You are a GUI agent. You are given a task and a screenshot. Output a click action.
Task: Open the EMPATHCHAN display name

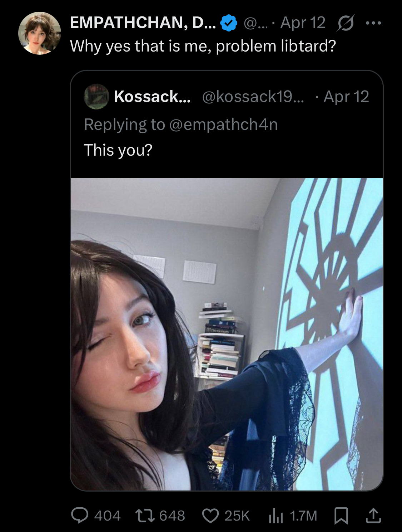click(x=143, y=23)
